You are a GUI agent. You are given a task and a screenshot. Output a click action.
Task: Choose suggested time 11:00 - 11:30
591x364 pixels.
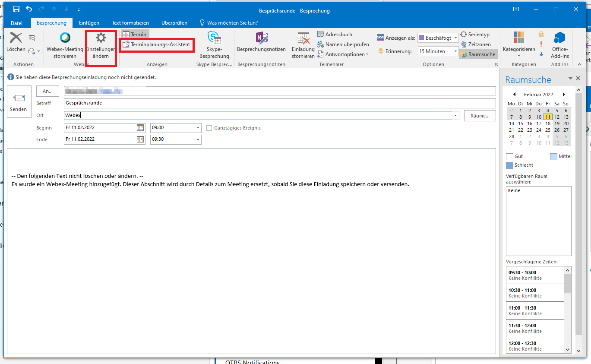(x=535, y=310)
